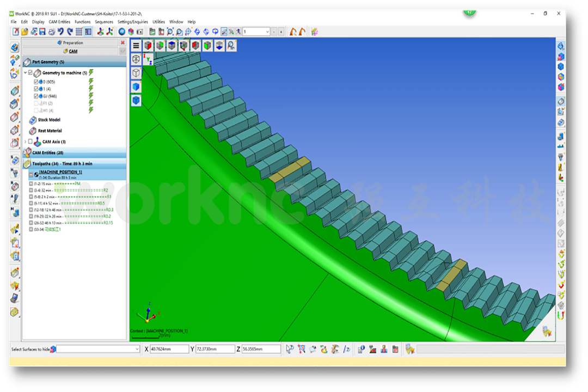Viewport: 588px width, 392px height.
Task: Toggle the (1-2) 15 min toolpath box
Action: [x=31, y=184]
